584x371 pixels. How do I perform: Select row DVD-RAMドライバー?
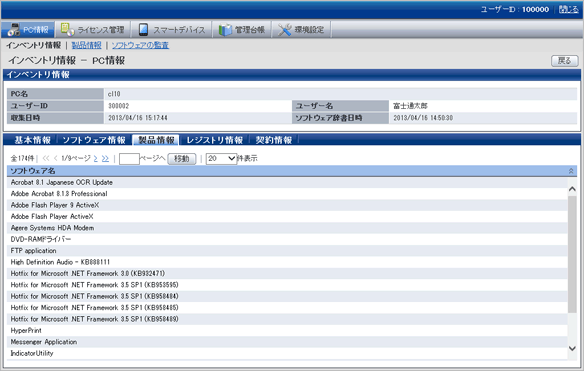(x=287, y=239)
